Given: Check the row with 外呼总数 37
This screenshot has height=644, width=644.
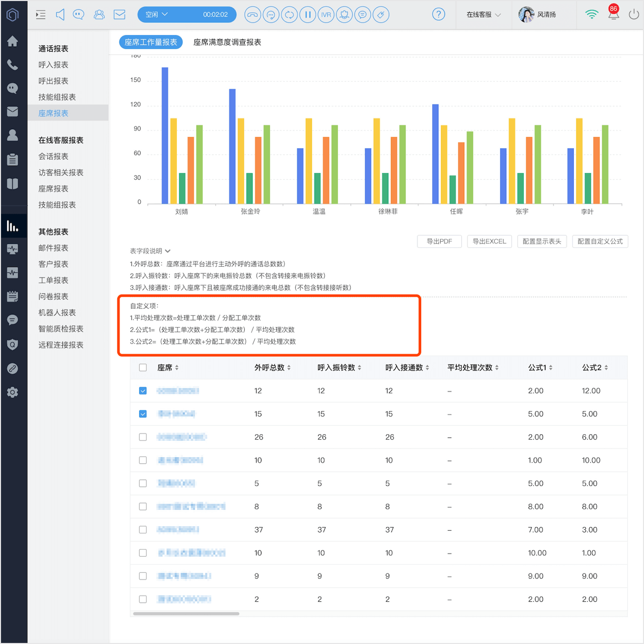Looking at the screenshot, I should 143,530.
